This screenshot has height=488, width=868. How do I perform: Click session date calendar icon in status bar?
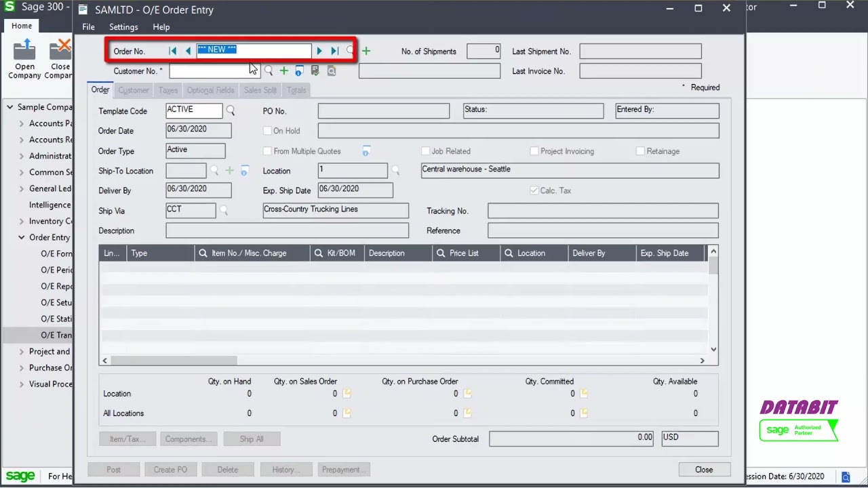[846, 477]
